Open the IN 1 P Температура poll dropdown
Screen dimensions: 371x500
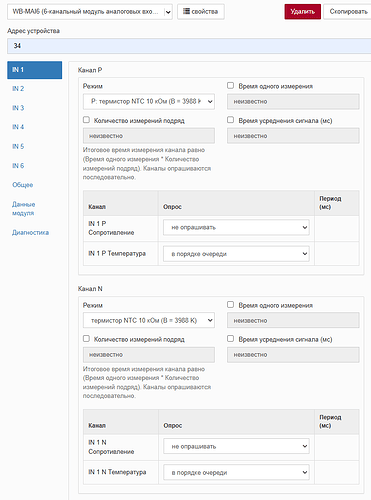pos(236,254)
